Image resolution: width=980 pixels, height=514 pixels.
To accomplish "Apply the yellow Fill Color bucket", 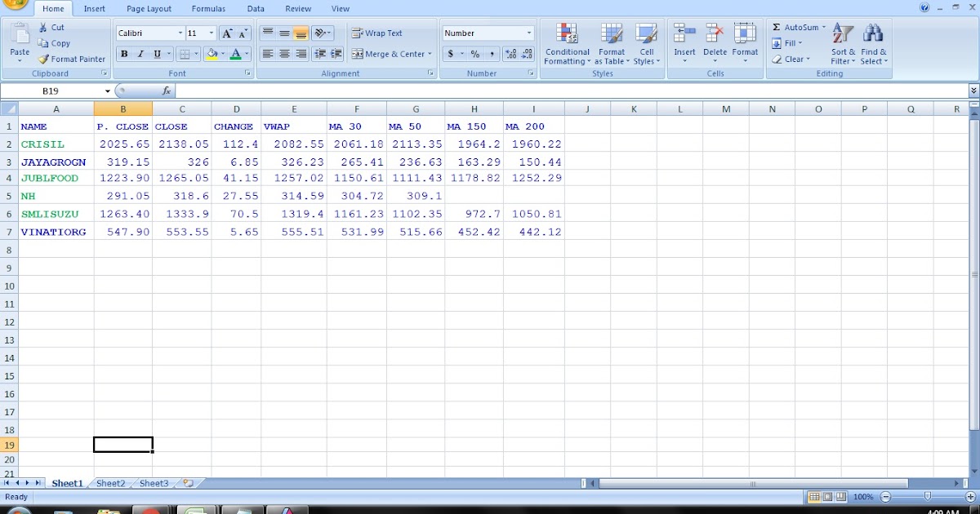I will tap(212, 54).
